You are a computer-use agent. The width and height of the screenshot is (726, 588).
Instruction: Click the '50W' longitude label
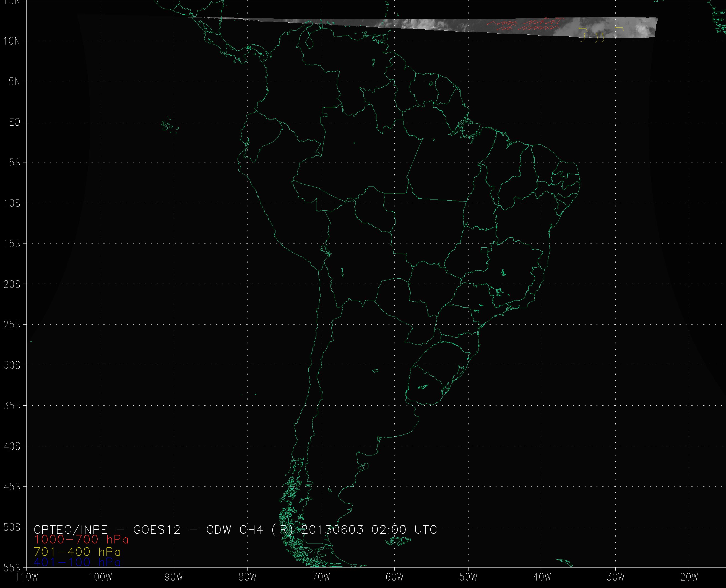tap(469, 577)
